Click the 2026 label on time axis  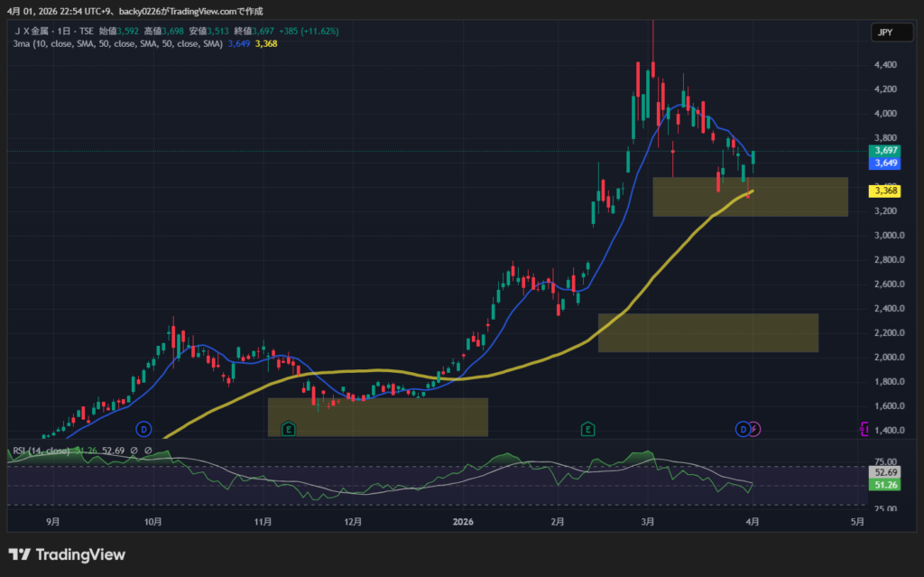click(x=463, y=521)
